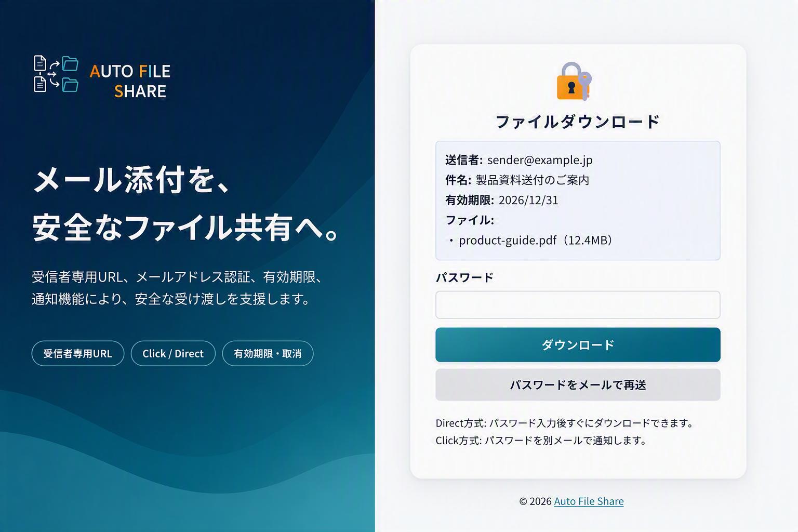The height and width of the screenshot is (532, 798).
Task: Click the subject 製品資料送付のご案内
Action: (x=533, y=180)
